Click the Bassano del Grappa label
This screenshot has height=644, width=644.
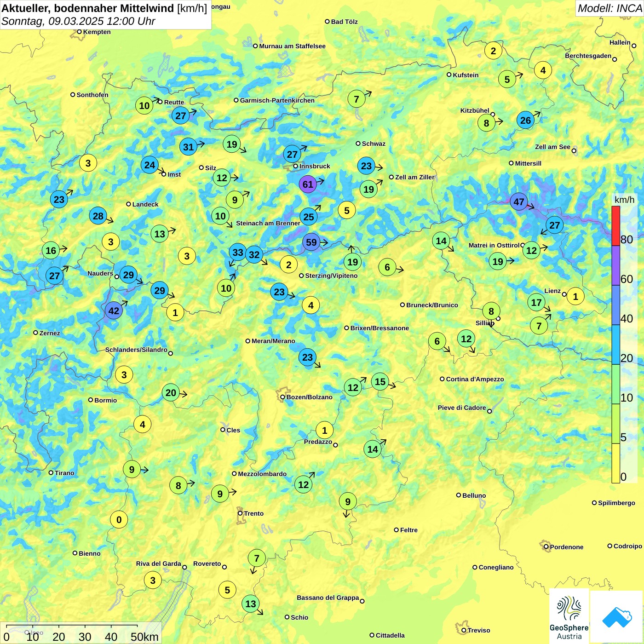[x=328, y=598]
